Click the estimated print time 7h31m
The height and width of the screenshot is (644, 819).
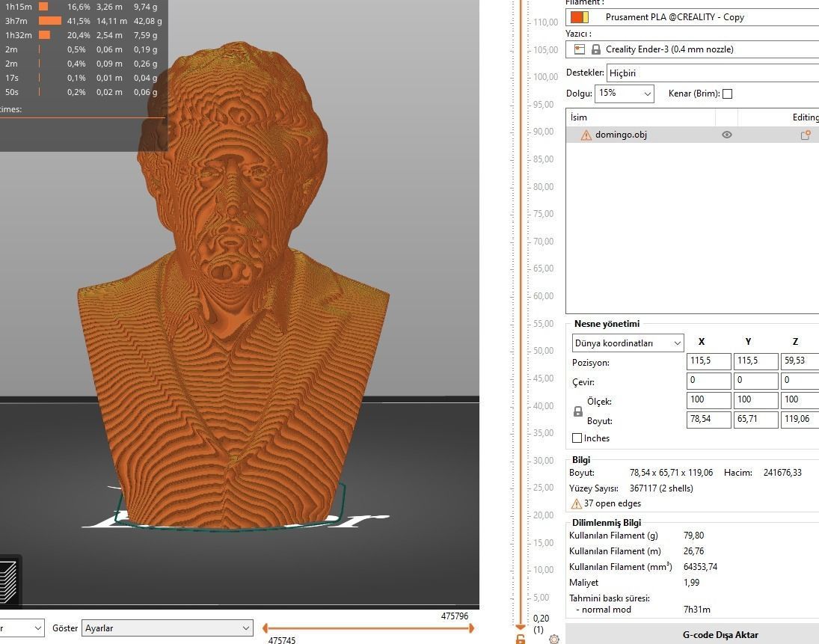[697, 610]
